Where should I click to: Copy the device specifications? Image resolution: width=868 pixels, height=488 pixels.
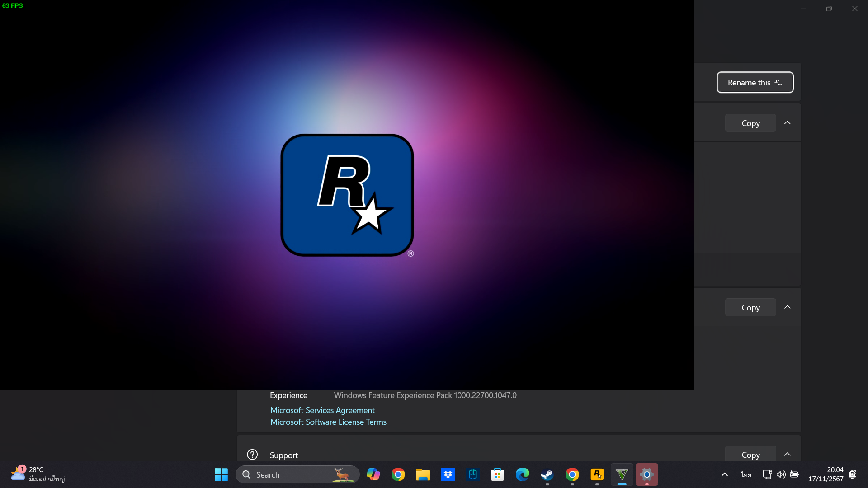click(750, 123)
